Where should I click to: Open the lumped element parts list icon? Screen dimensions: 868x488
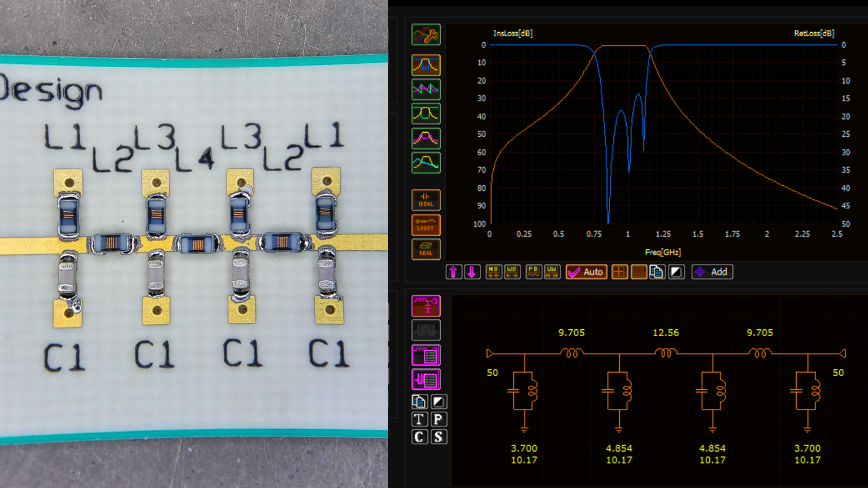tap(426, 355)
